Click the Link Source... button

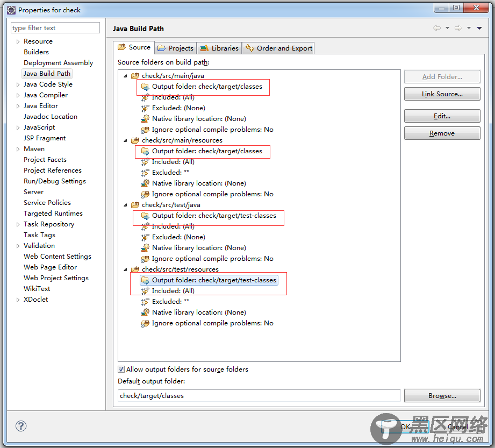click(x=442, y=94)
